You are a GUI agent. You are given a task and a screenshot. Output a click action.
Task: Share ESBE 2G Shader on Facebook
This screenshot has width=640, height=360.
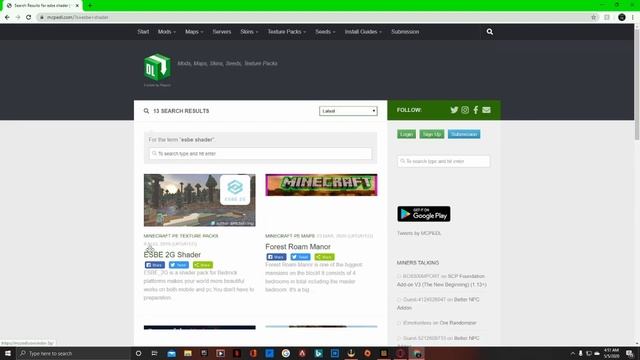coord(155,265)
